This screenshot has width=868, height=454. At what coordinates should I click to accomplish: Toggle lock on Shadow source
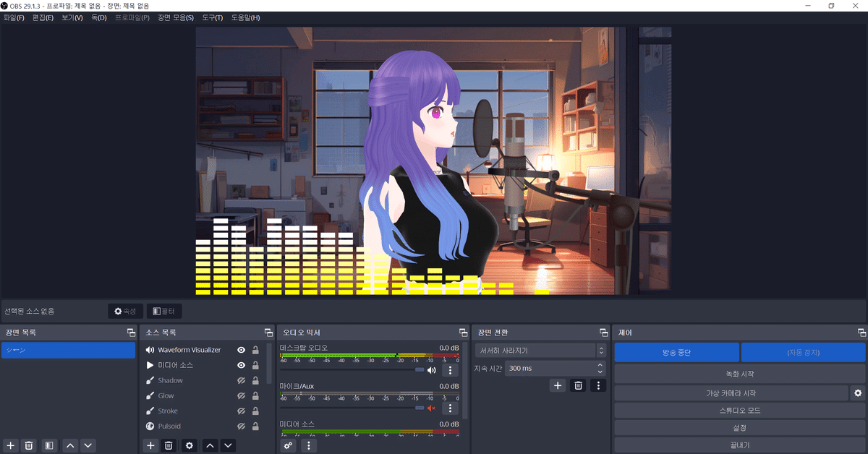[x=255, y=380]
